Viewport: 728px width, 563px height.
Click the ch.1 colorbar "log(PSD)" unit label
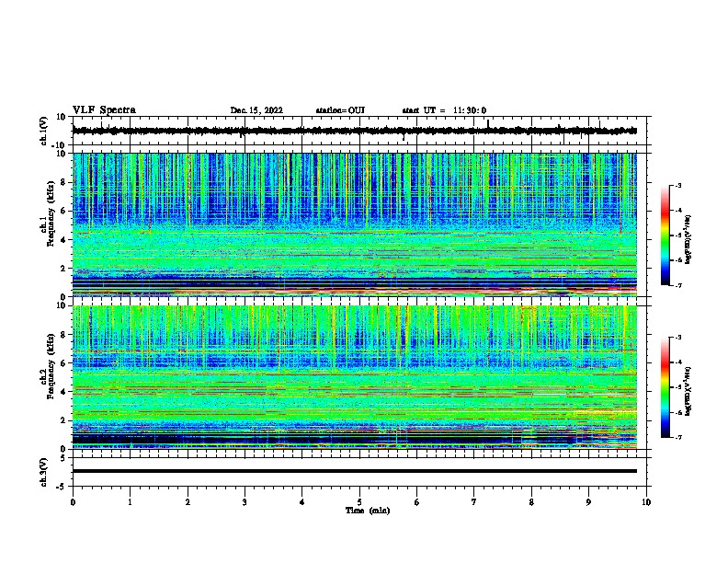pyautogui.click(x=688, y=240)
